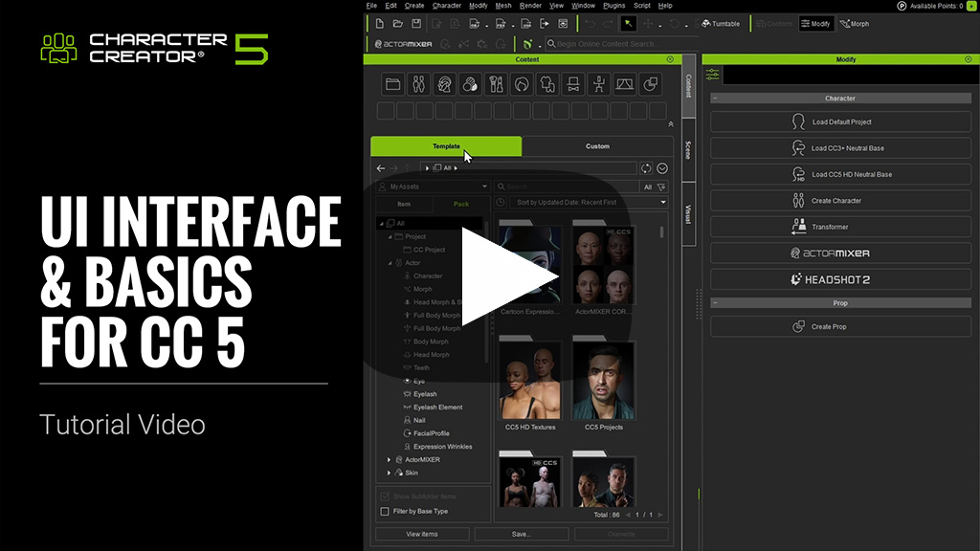Click the refresh icon beside the path bar
Screen dimensions: 980x551
click(x=646, y=168)
